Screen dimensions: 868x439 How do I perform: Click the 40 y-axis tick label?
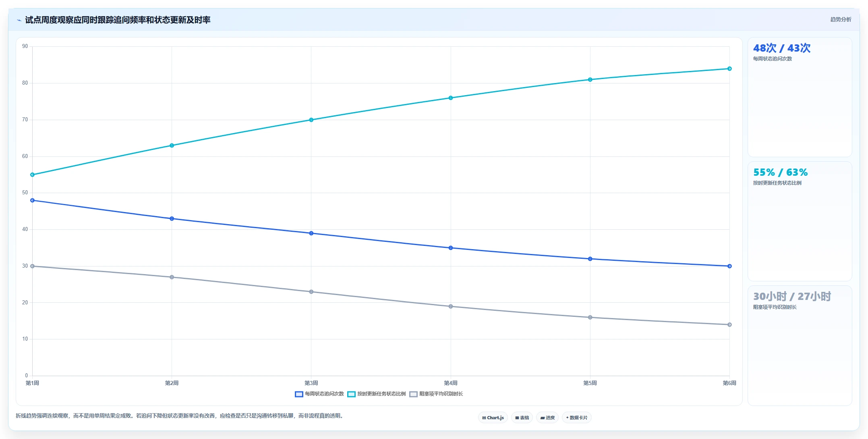click(25, 229)
